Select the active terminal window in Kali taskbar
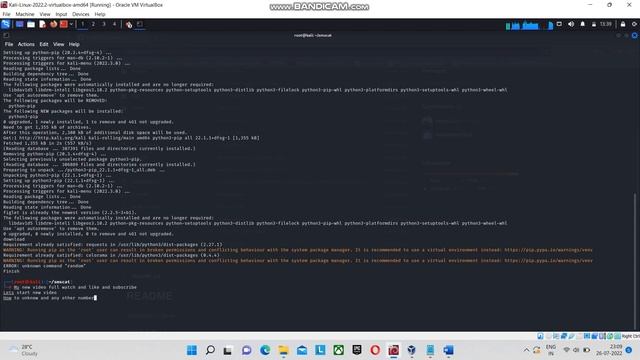 coord(140,24)
